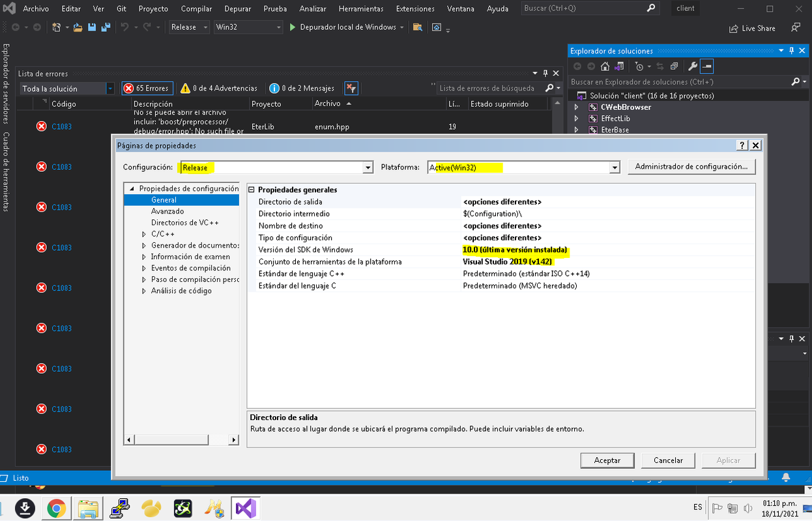Collapse the Propiedades generales section
Image resolution: width=812 pixels, height=521 pixels.
[x=252, y=190]
